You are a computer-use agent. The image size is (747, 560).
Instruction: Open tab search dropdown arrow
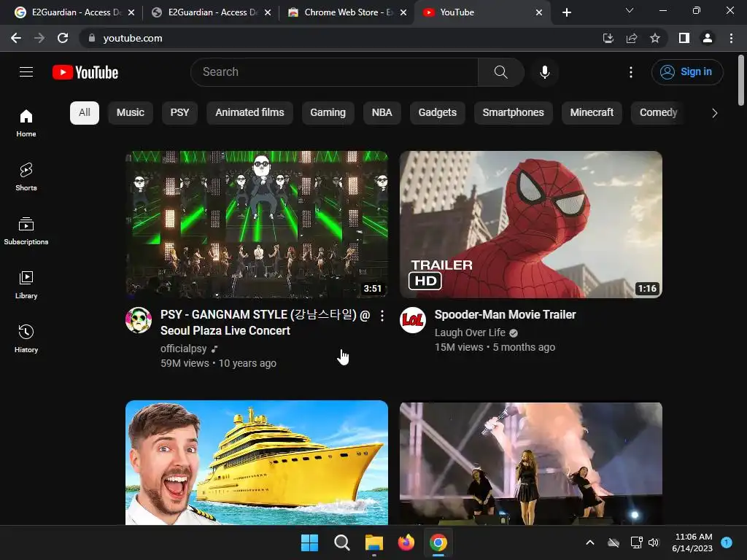coord(630,10)
